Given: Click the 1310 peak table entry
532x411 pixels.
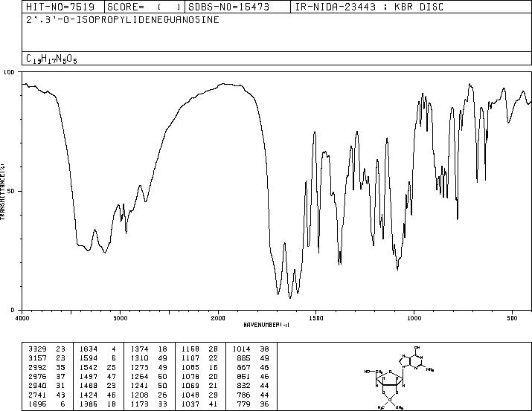Looking at the screenshot, I should (x=139, y=357).
